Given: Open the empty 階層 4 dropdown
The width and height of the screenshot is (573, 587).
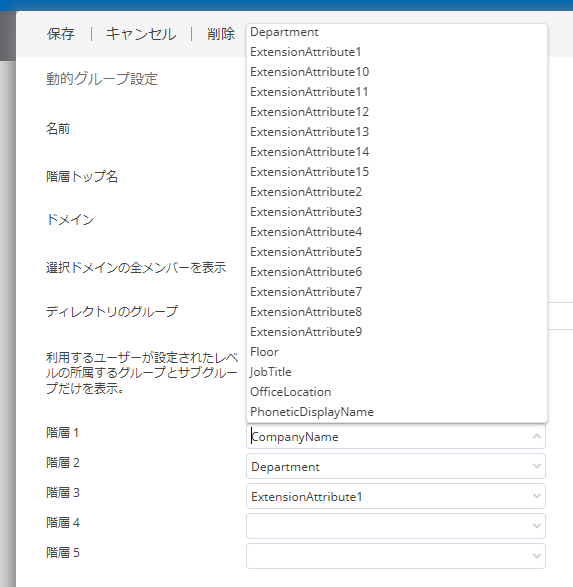Looking at the screenshot, I should click(x=396, y=526).
